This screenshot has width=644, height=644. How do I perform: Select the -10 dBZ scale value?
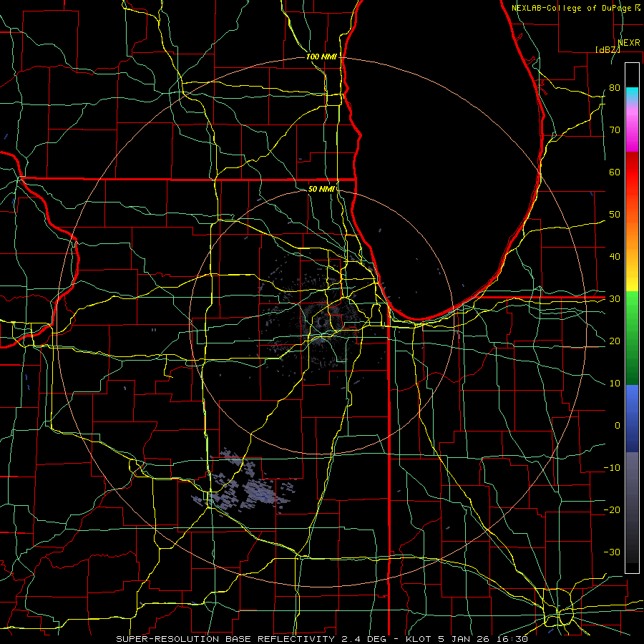612,468
